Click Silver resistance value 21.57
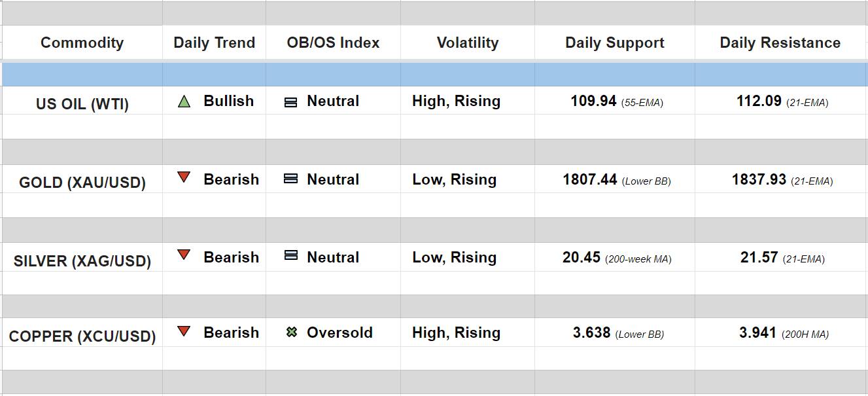This screenshot has height=396, width=868. 759,257
